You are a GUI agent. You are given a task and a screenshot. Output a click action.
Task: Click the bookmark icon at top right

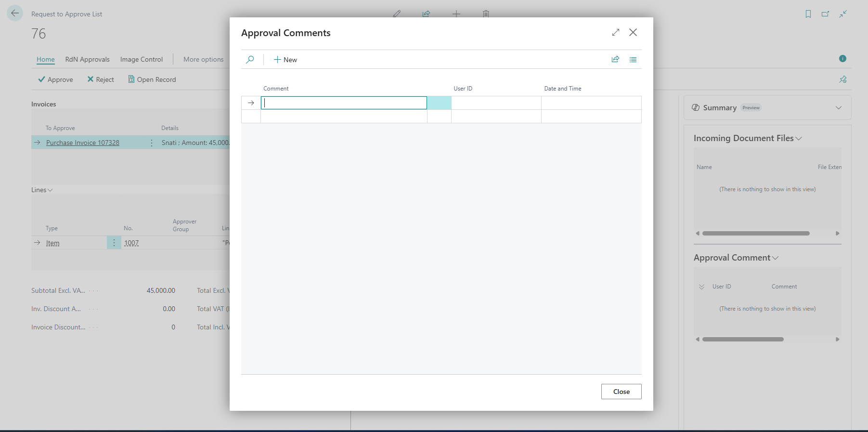(808, 14)
